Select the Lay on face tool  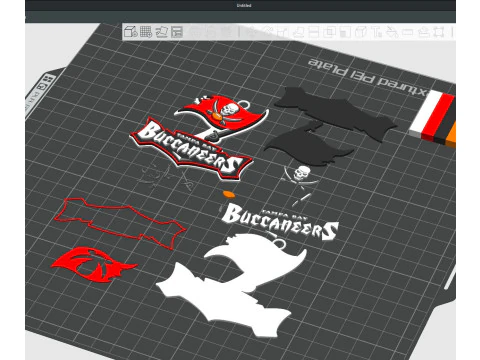click(x=298, y=32)
